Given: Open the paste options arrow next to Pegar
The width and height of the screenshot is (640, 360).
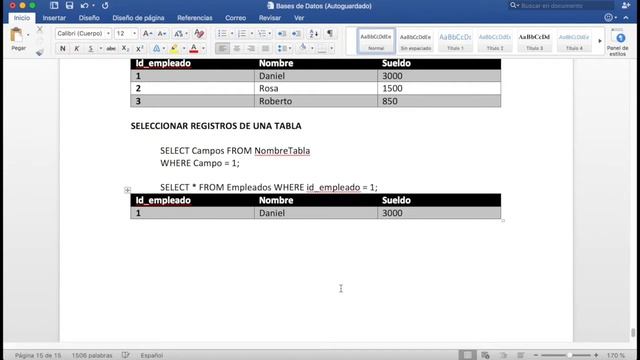Looking at the screenshot, I should 28,35.
